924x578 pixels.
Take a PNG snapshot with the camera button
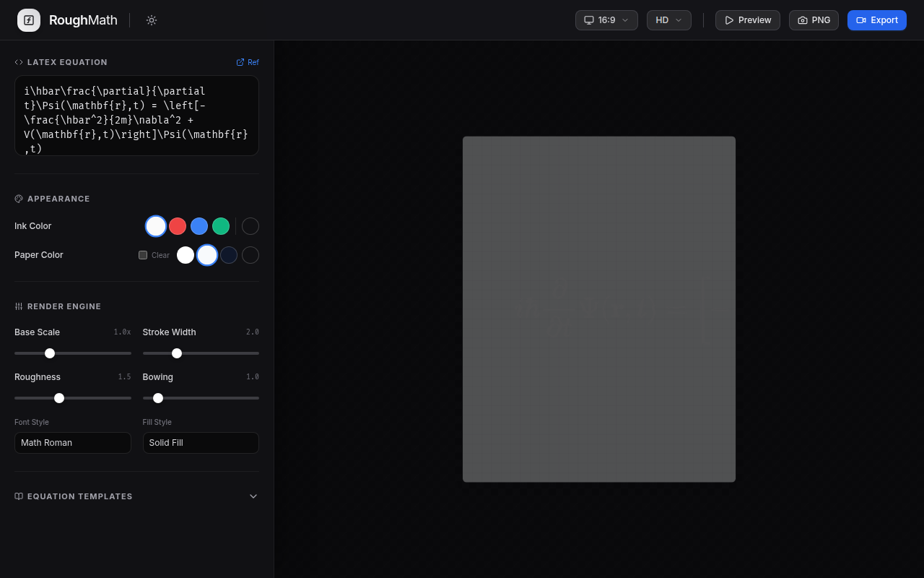click(814, 20)
